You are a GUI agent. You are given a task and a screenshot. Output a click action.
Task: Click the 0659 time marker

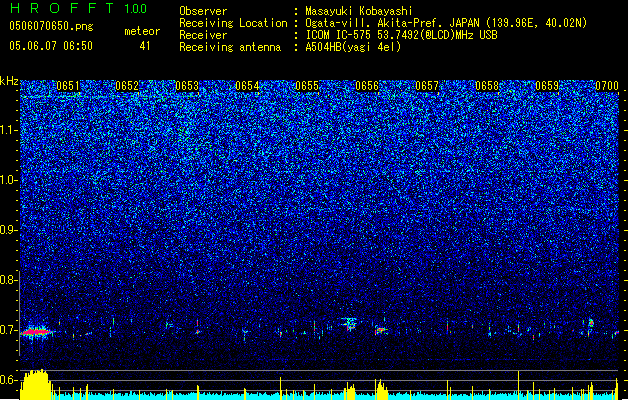click(x=547, y=86)
